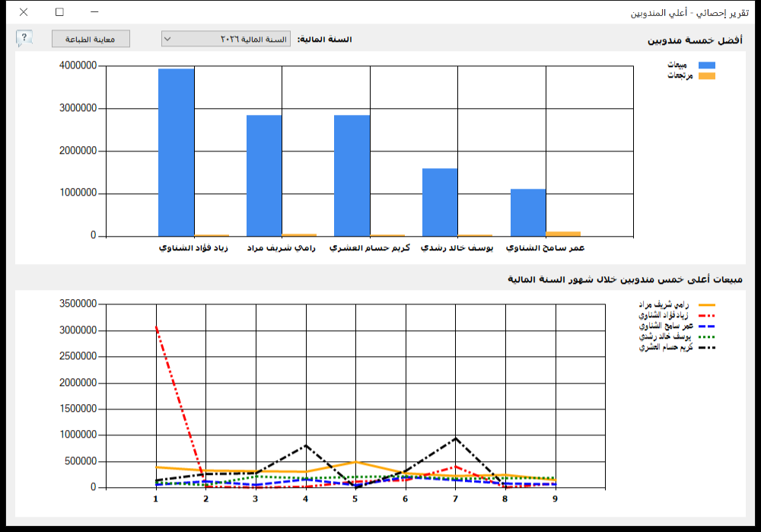The image size is (761, 532).
Task: Open the السنة المالية fiscal year dropdown
Action: click(x=226, y=39)
